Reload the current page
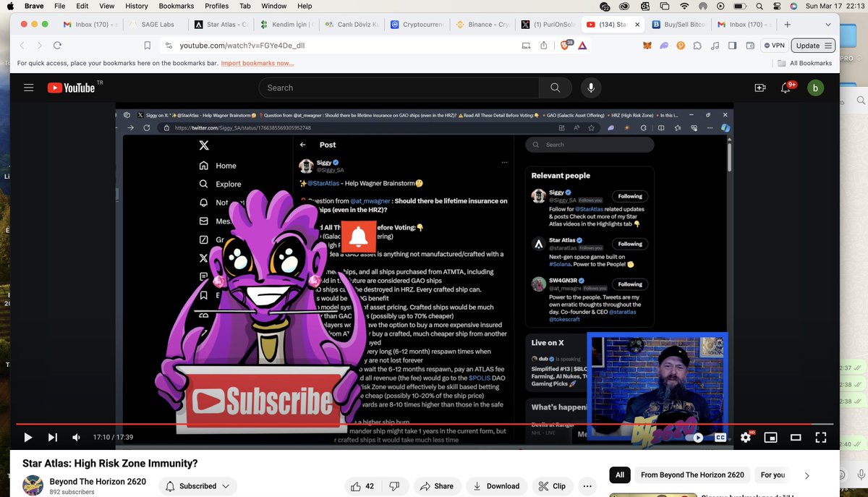 59,45
